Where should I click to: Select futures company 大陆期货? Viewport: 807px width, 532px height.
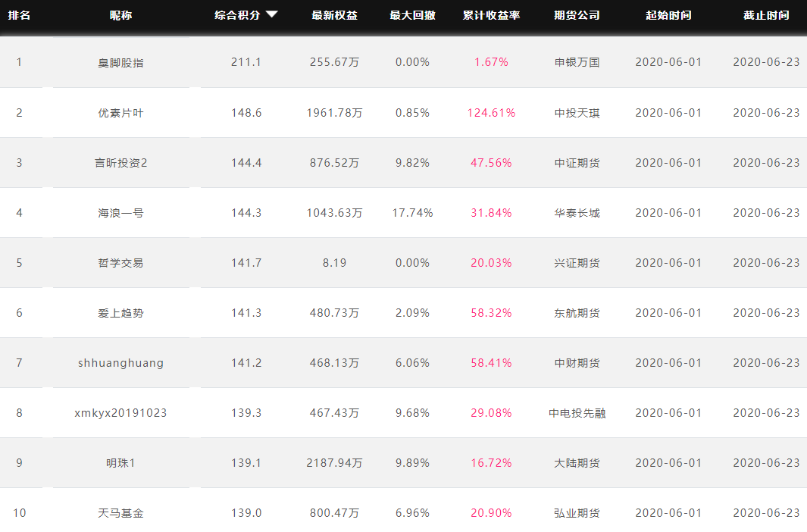point(577,463)
